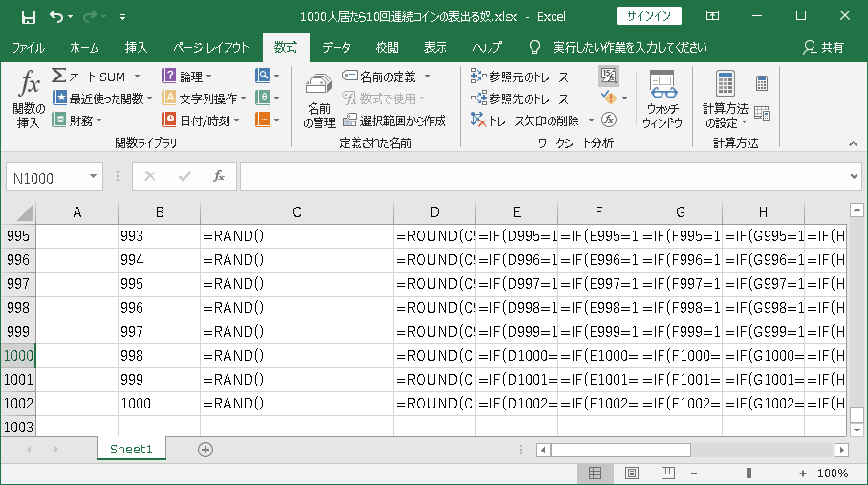Open the データ (Data) ribbon tab
Image resolution: width=868 pixels, height=485 pixels.
click(x=336, y=48)
